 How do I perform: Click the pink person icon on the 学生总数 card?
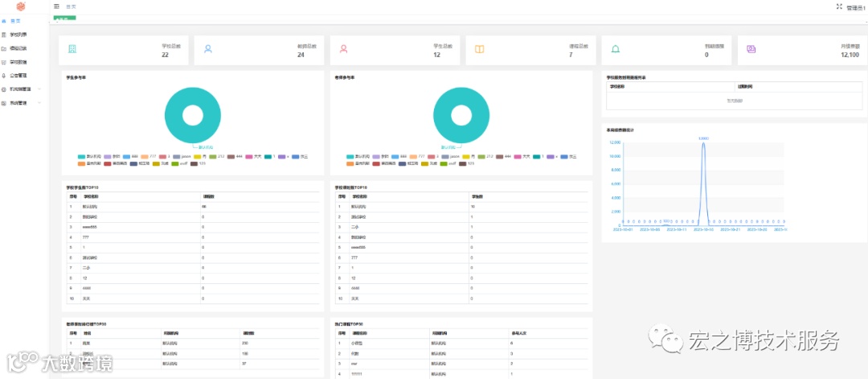(x=344, y=49)
